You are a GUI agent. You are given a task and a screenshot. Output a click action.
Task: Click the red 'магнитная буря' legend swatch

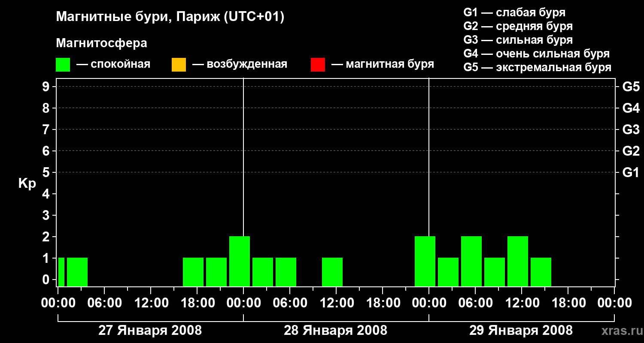click(x=318, y=65)
